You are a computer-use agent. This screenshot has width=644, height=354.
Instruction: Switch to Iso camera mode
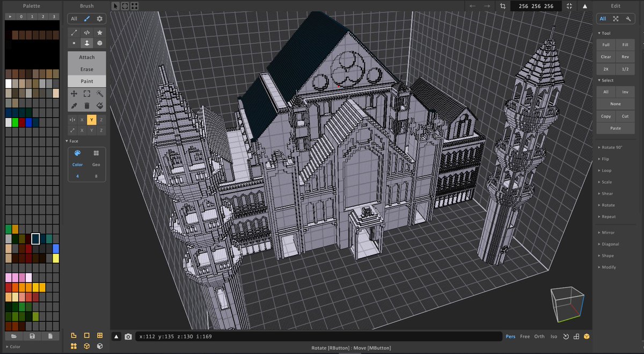pyautogui.click(x=554, y=336)
